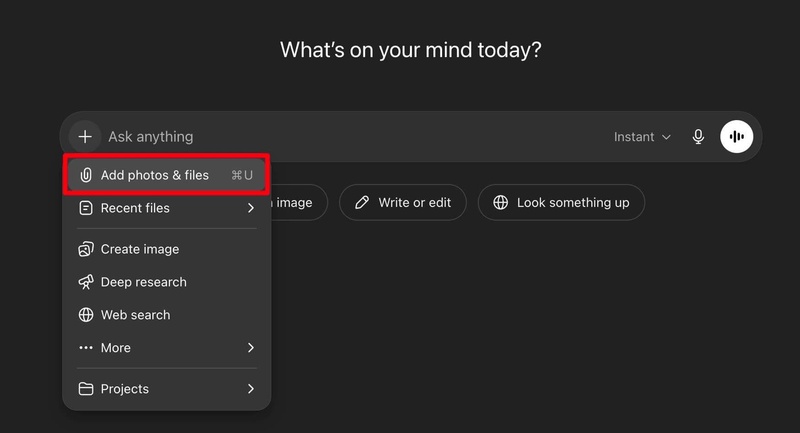Click the partially hidden image suggestion chip
This screenshot has width=800, height=433.
[298, 202]
